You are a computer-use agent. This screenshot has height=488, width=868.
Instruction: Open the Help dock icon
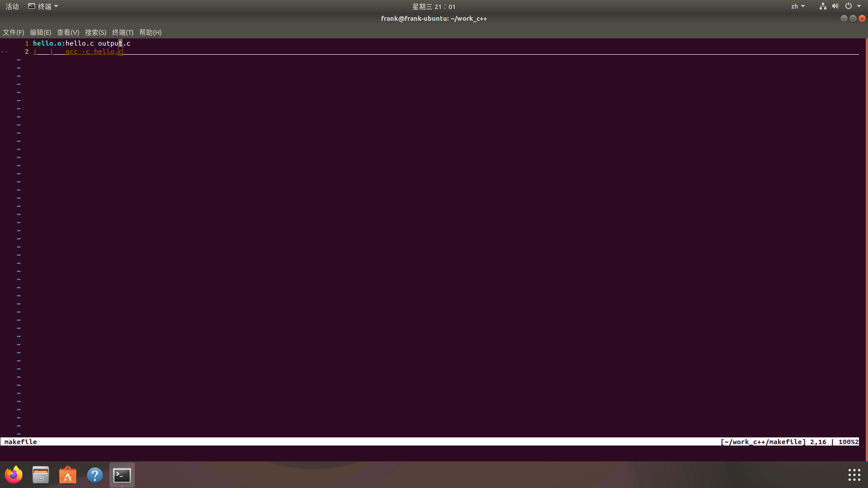pos(95,475)
